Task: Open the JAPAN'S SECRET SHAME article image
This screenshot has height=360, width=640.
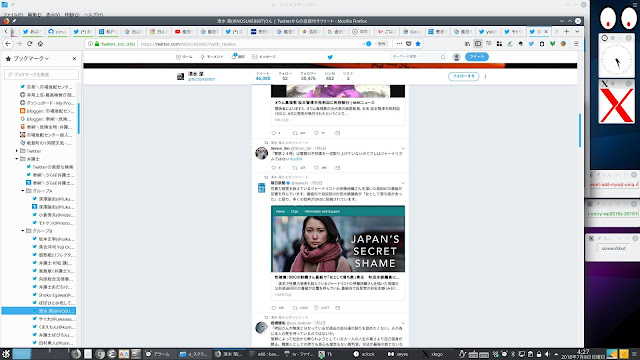Action: coord(338,239)
